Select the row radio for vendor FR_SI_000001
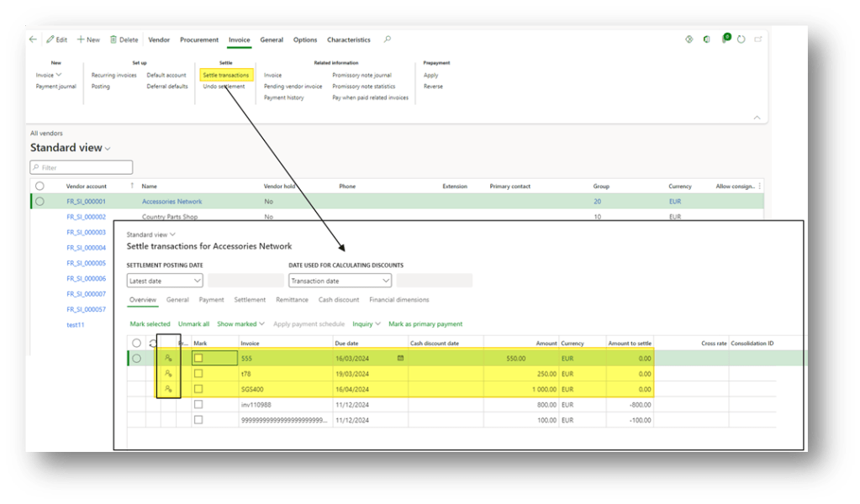Image resolution: width=860 pixels, height=504 pixels. coord(40,202)
